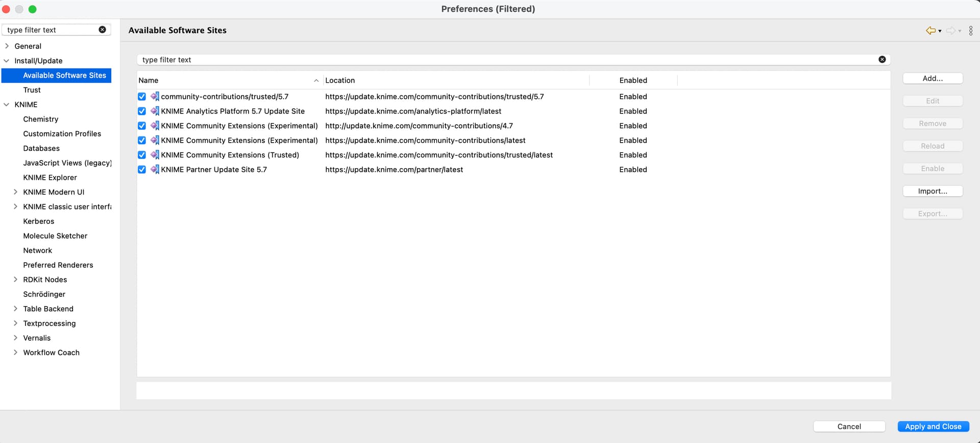Click the KNIME Partner Update Site icon
Screen dimensions: 980x443
(155, 170)
